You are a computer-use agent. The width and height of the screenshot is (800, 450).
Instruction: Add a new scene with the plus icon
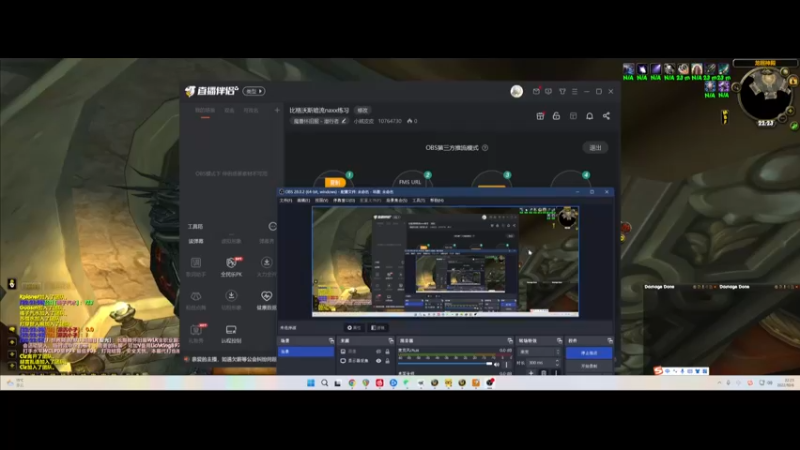277,110
